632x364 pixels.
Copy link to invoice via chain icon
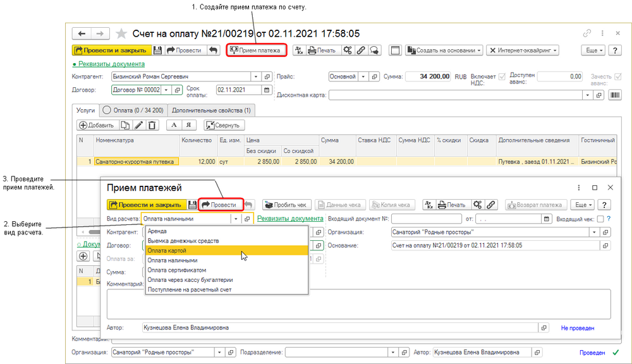361,50
